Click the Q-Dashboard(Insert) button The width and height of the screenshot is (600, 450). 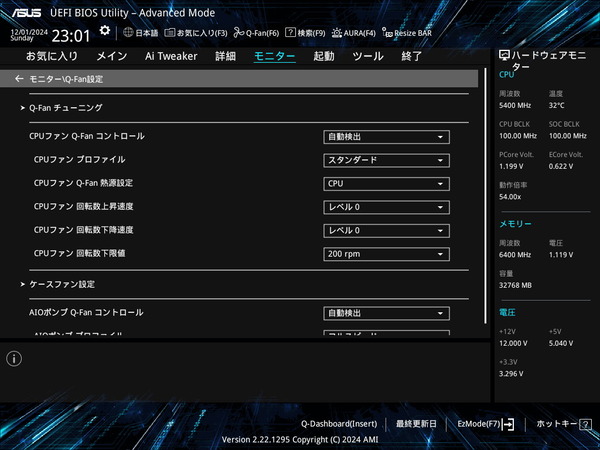click(338, 424)
